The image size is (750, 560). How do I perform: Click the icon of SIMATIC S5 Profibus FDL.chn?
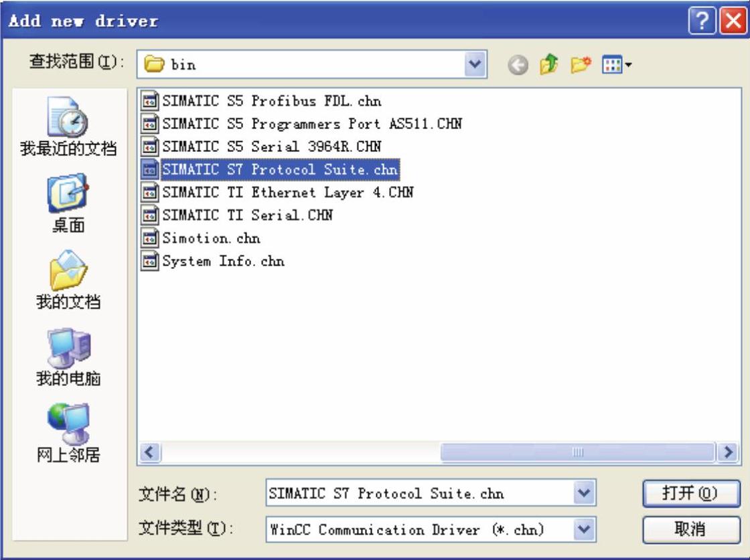point(150,101)
